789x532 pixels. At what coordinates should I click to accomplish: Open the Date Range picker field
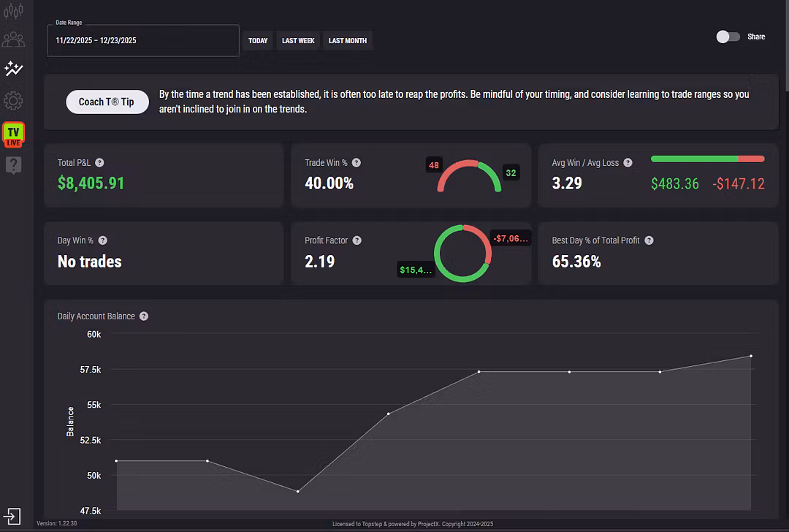tap(142, 41)
